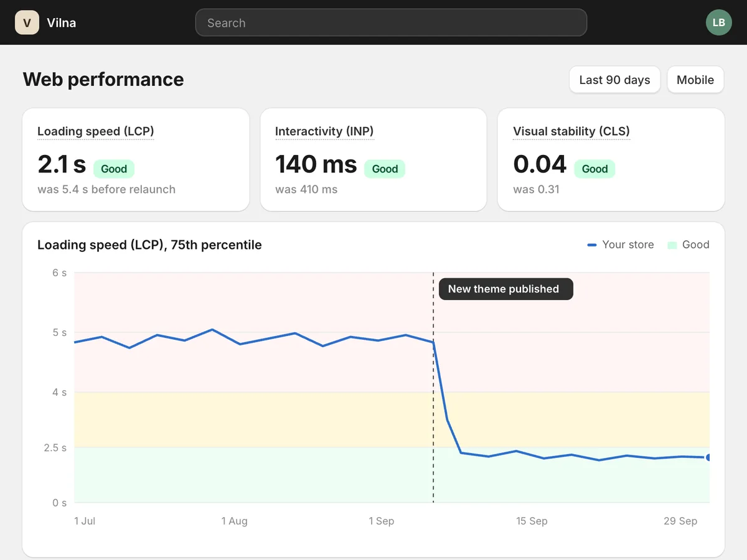Open the Last 90 days date range

(x=614, y=80)
